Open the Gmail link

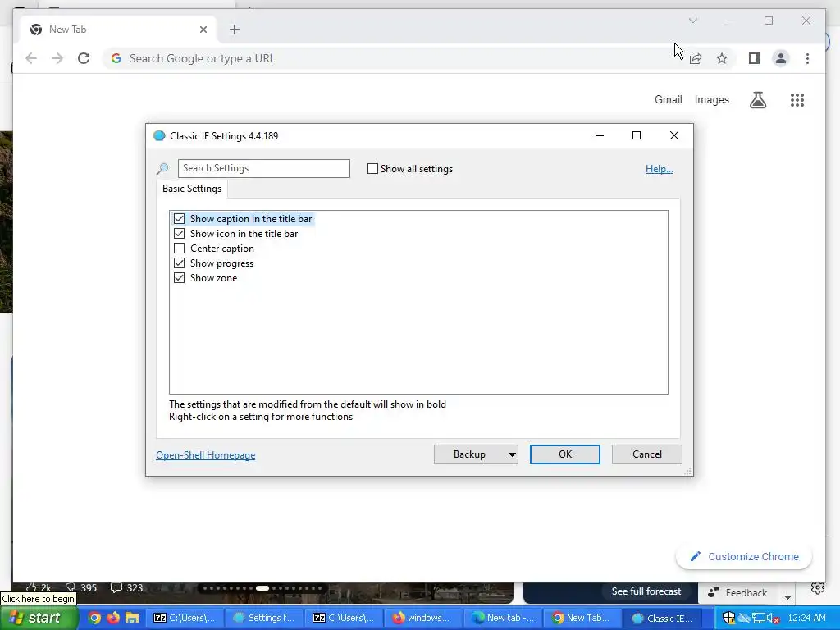tap(668, 99)
